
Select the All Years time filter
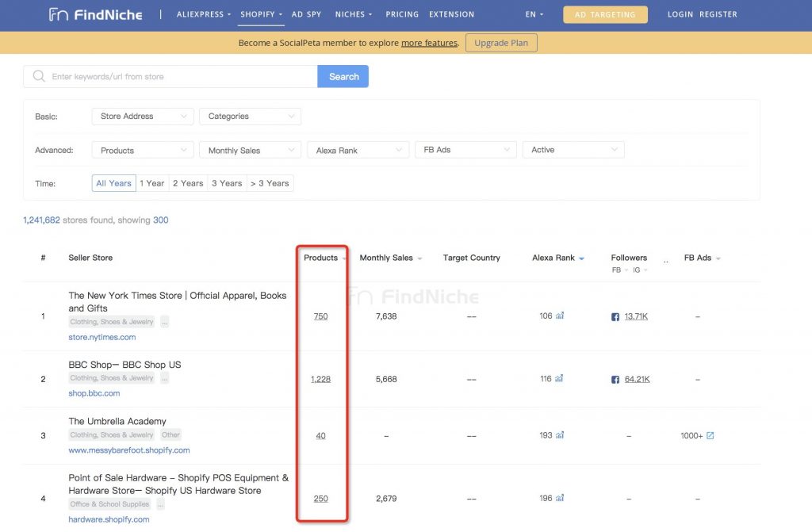[114, 183]
